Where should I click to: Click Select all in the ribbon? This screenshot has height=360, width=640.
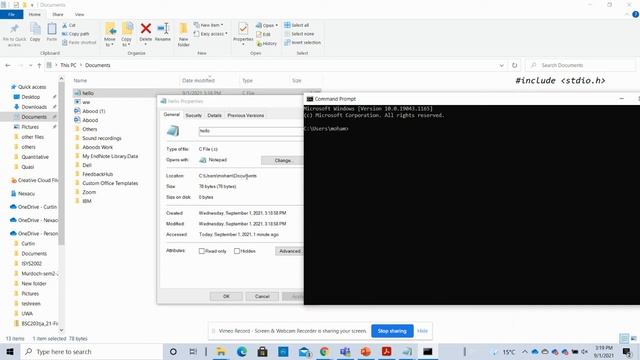tap(297, 25)
